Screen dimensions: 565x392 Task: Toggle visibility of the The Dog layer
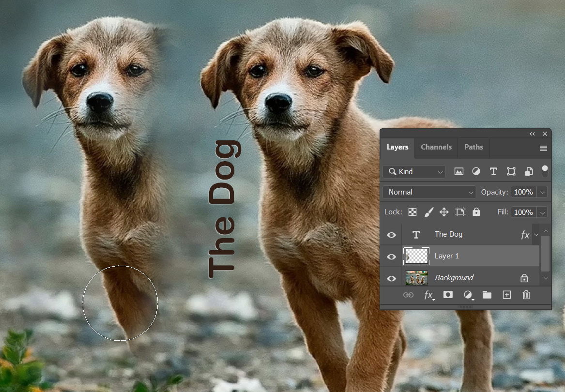(x=391, y=234)
